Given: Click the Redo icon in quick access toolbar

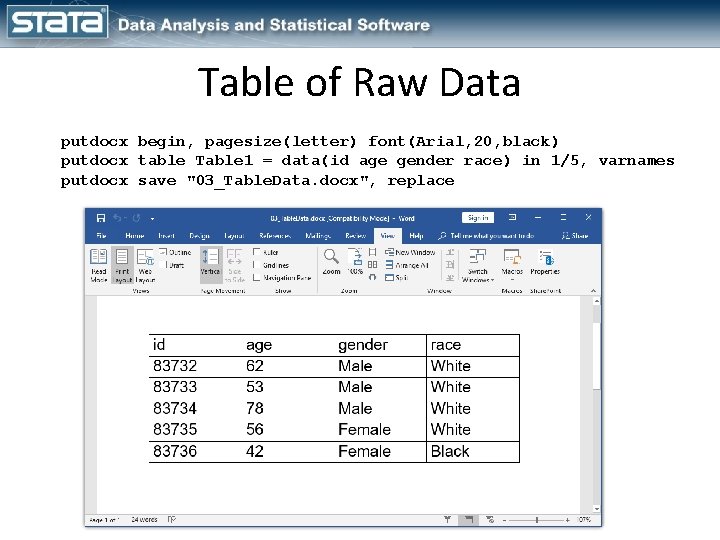Looking at the screenshot, I should coord(136,218).
